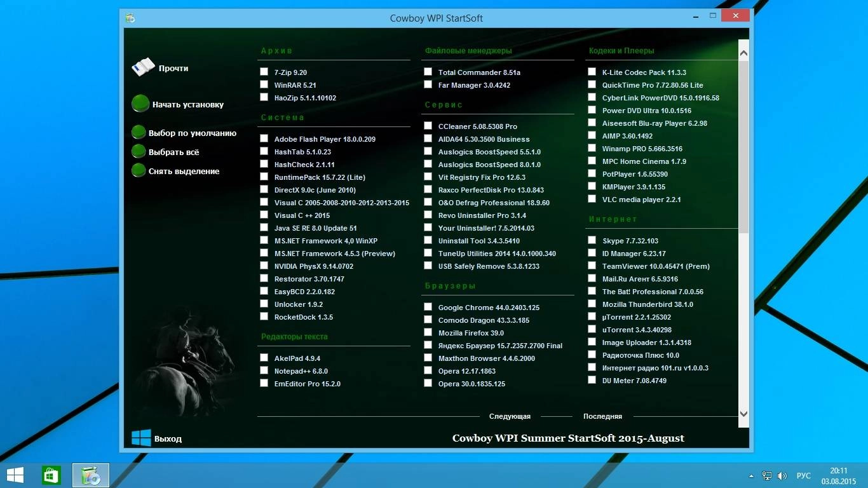Screen dimensions: 868x488
Task: Click the DU Meter 7.08.4749 text
Action: point(634,381)
